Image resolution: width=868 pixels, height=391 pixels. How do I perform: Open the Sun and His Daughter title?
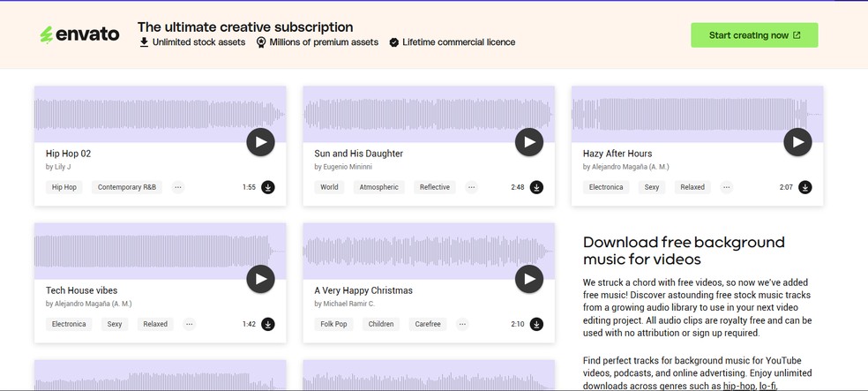(359, 154)
